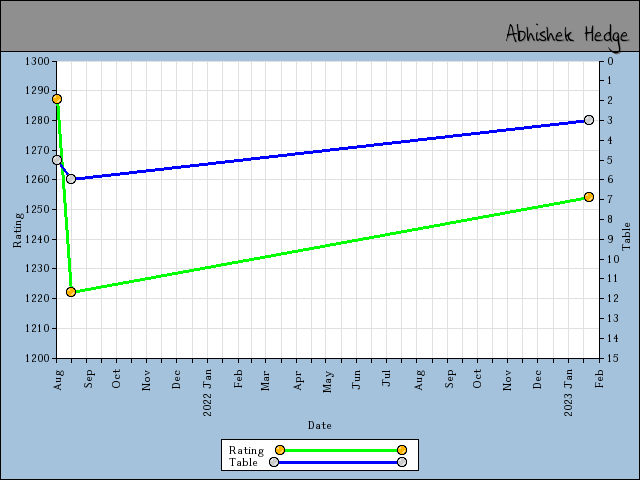Click the green line sample in the legend

point(341,450)
